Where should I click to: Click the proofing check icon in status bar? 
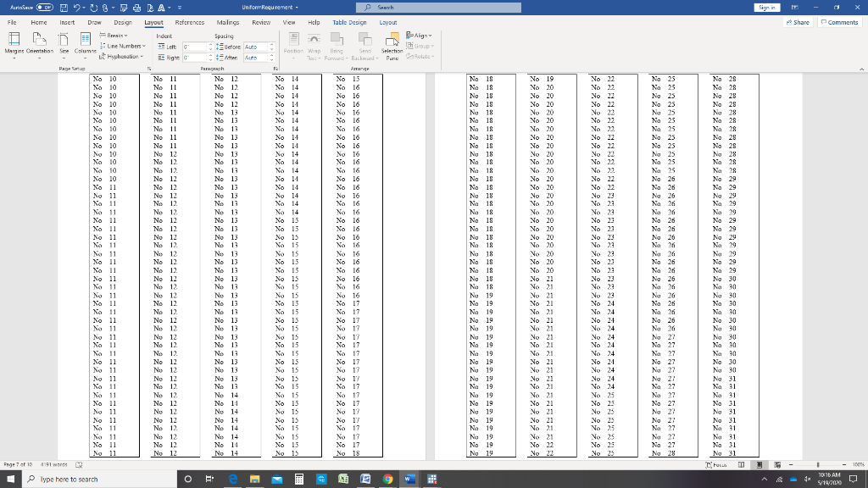tap(79, 465)
